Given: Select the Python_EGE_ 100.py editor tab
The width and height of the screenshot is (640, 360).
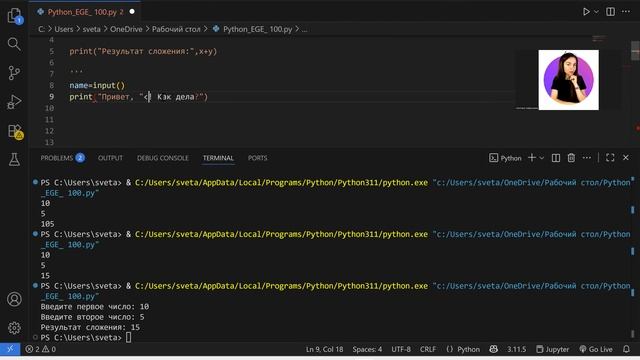Looking at the screenshot, I should pyautogui.click(x=86, y=12).
